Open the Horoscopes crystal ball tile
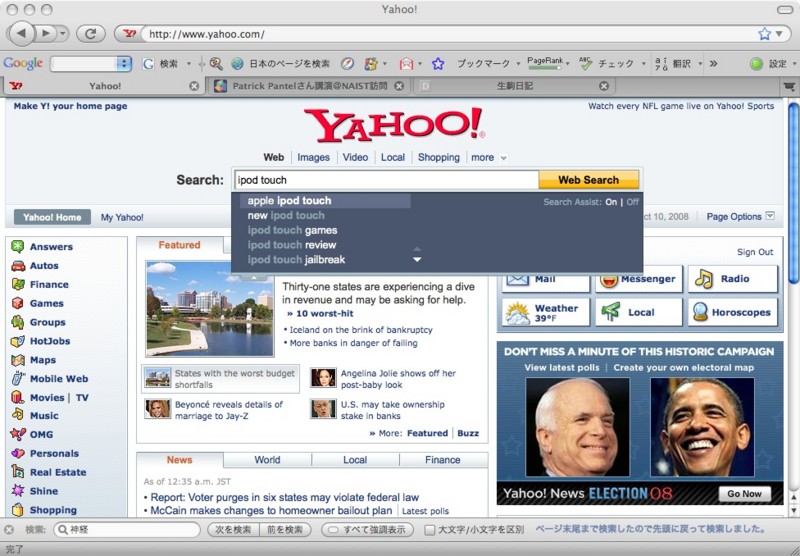This screenshot has width=800, height=556. [x=733, y=313]
